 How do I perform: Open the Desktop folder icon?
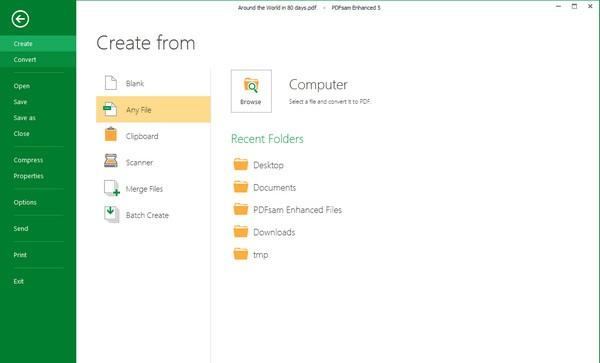[241, 164]
